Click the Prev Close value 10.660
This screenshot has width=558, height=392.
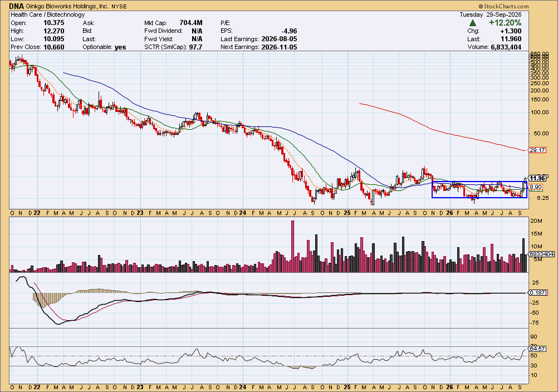pyautogui.click(x=53, y=47)
